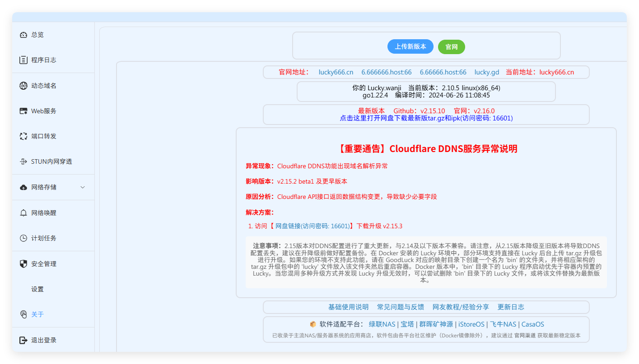Select 程序日志 in the sidebar
639x364 pixels.
36,60
